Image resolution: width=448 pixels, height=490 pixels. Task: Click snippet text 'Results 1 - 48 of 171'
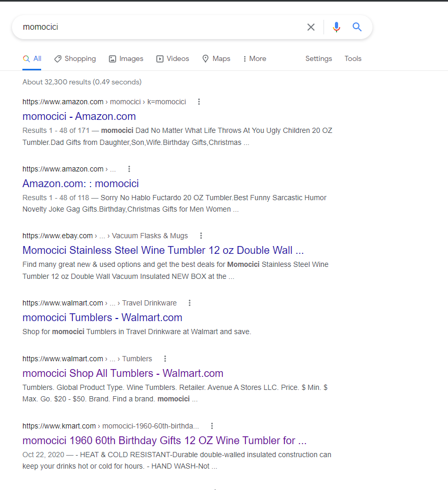coord(56,131)
